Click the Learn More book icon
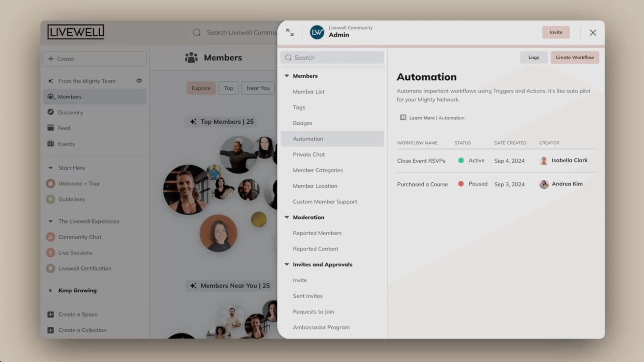The width and height of the screenshot is (644, 362). click(x=403, y=117)
